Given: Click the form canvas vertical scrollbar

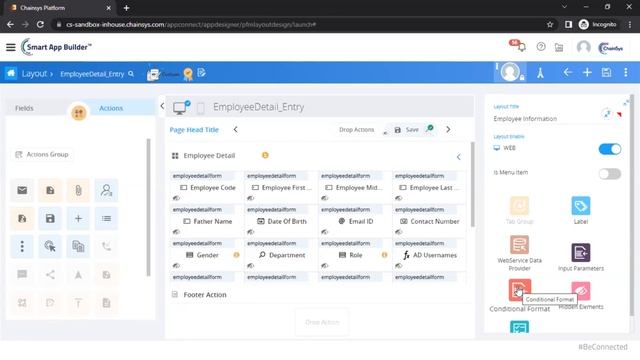Looking at the screenshot, I should pyautogui.click(x=473, y=184).
